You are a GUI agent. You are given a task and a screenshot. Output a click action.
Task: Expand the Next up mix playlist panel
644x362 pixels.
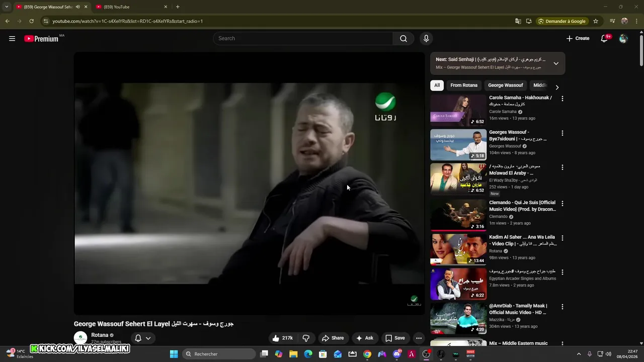coord(556,63)
